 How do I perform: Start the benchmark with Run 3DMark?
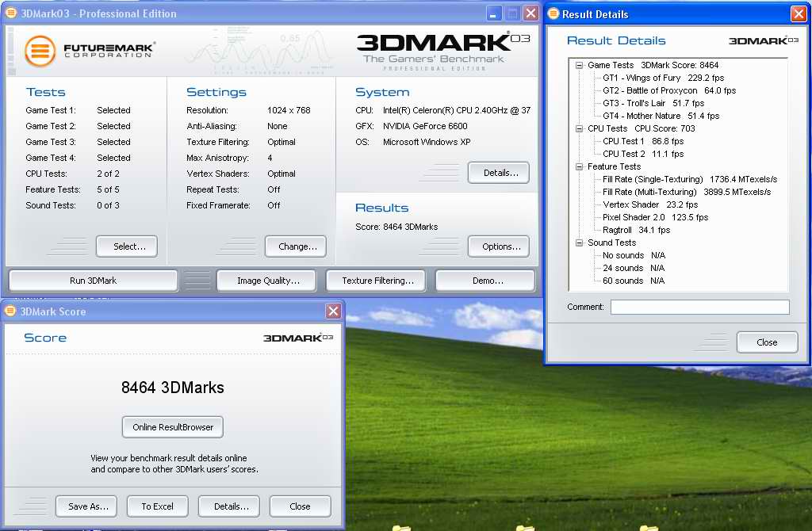click(x=94, y=281)
